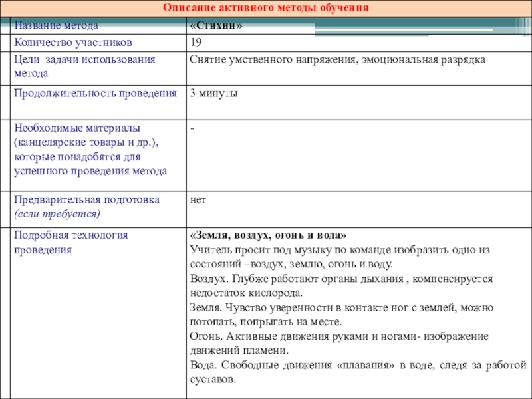Screen dimensions: 532x399
Task: Click the method name «Стихии»
Action: tap(216, 25)
